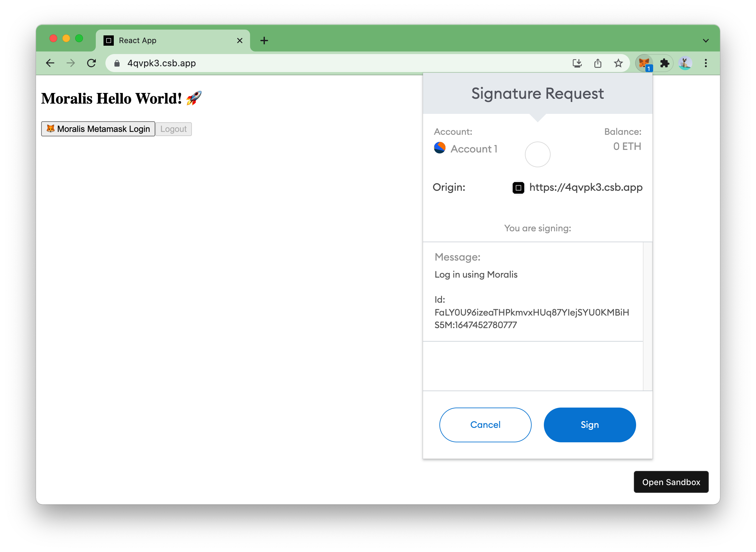Click the download icon in Chrome toolbar
The height and width of the screenshot is (552, 756).
[x=578, y=63]
